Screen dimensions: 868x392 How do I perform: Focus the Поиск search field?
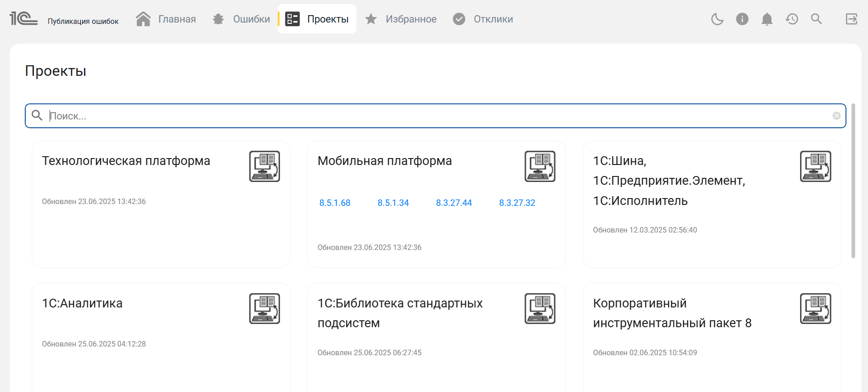(435, 116)
